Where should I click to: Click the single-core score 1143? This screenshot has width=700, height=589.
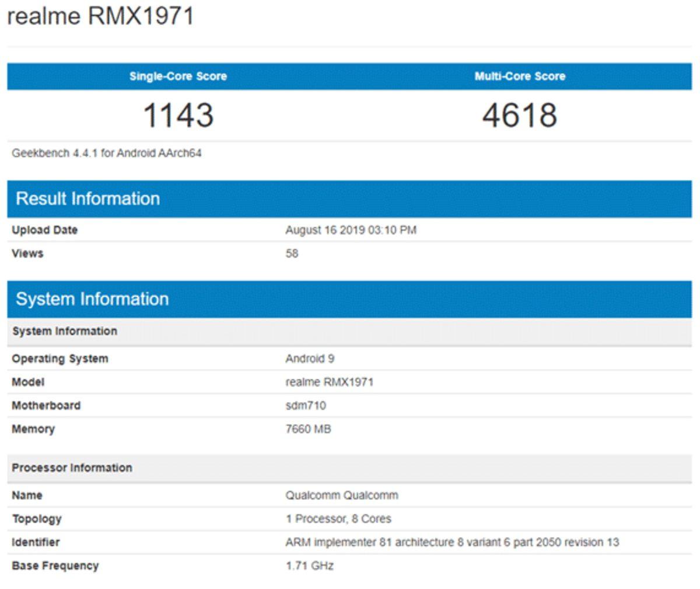coord(178,114)
